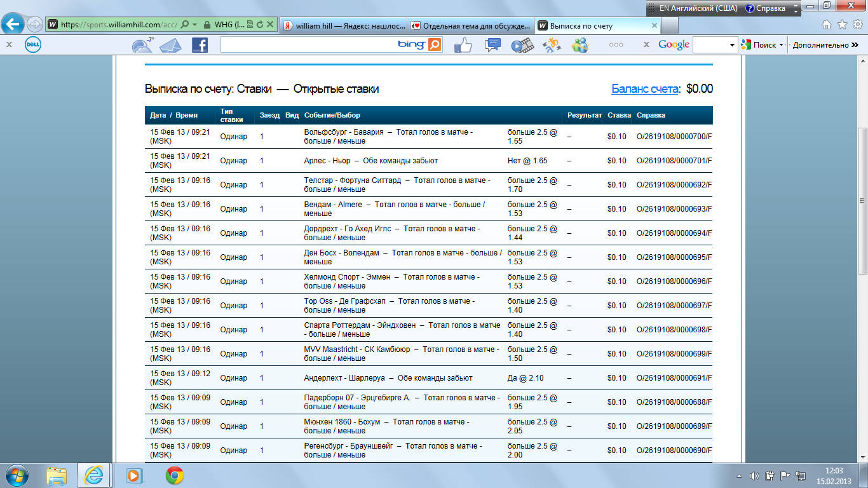Image resolution: width=868 pixels, height=488 pixels.
Task: Open the video film-strip toolbar icon
Action: click(522, 44)
